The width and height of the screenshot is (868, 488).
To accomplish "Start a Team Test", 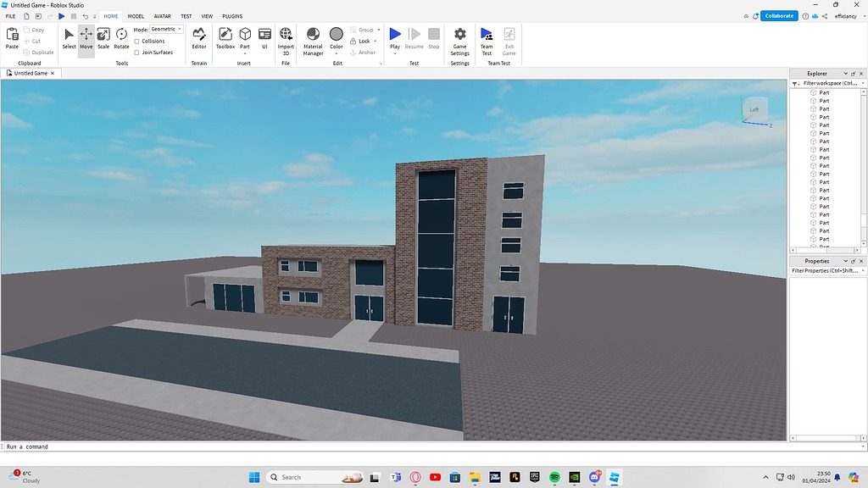I will (x=487, y=41).
